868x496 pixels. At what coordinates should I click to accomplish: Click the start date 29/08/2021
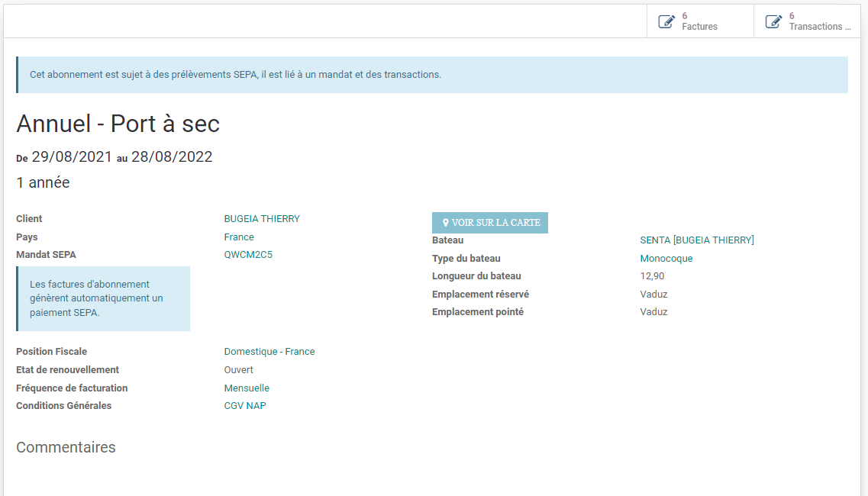pyautogui.click(x=72, y=156)
